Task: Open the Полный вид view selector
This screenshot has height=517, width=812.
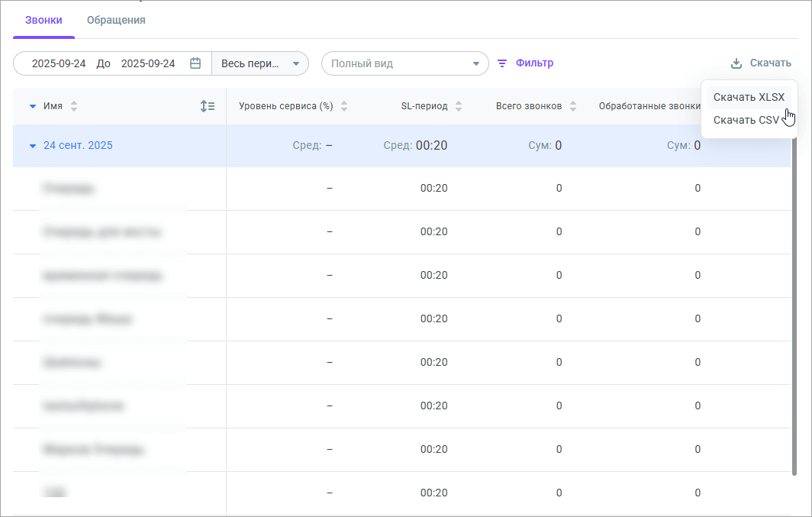Action: pos(404,63)
